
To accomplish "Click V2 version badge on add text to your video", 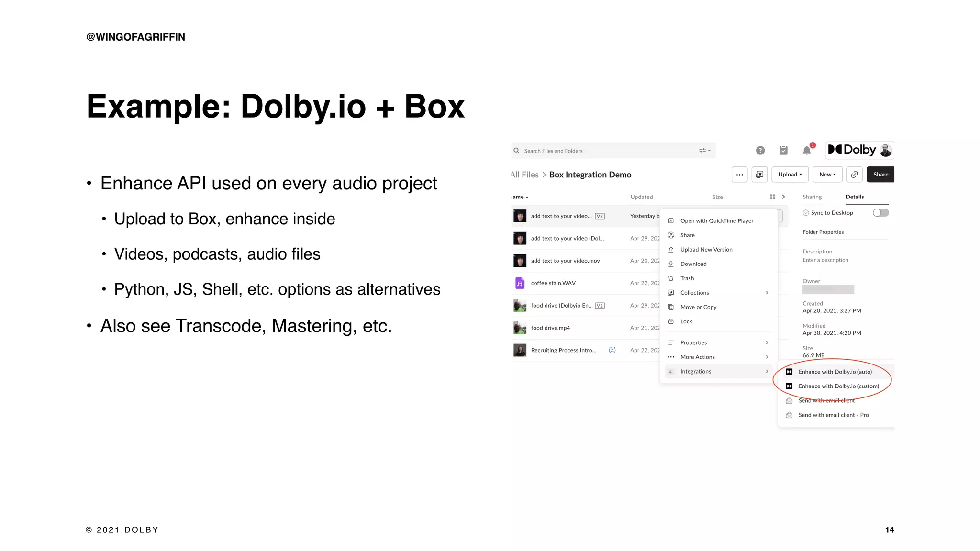I will click(x=600, y=216).
